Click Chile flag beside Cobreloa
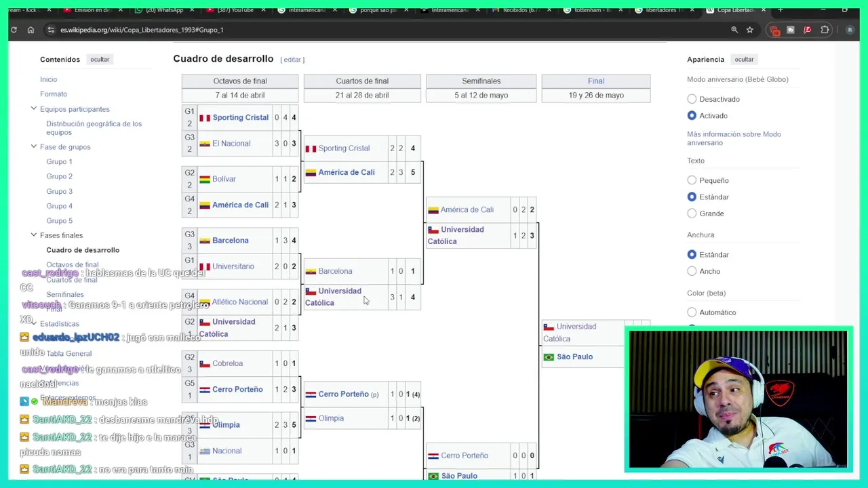Image resolution: width=868 pixels, height=488 pixels. [x=204, y=363]
